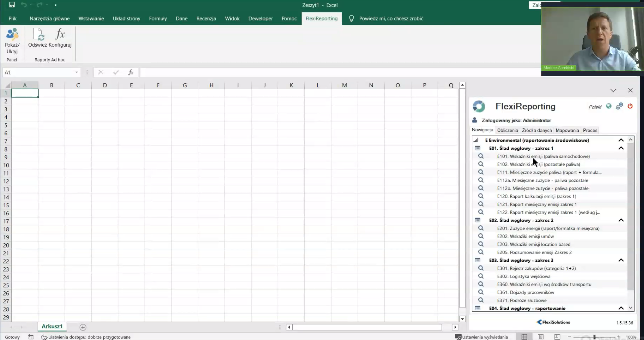Switch to Page Layout view in status bar
Image resolution: width=644 pixels, height=340 pixels.
[541, 337]
